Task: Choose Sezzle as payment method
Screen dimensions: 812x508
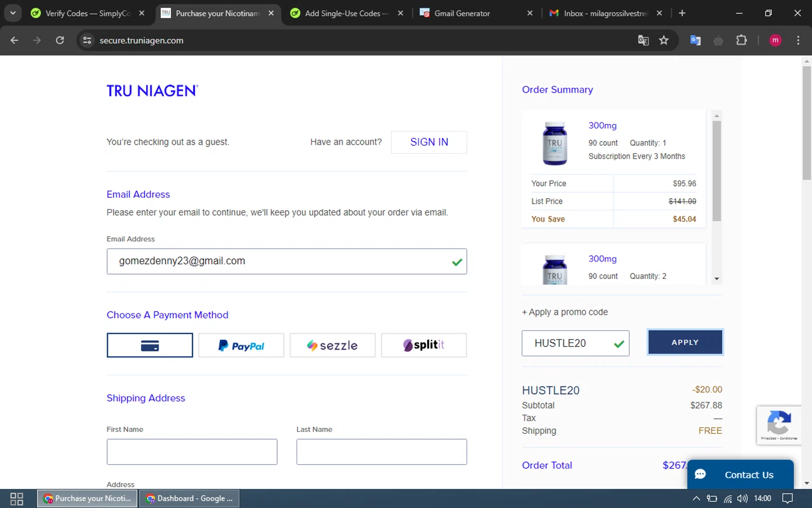Action: [332, 346]
